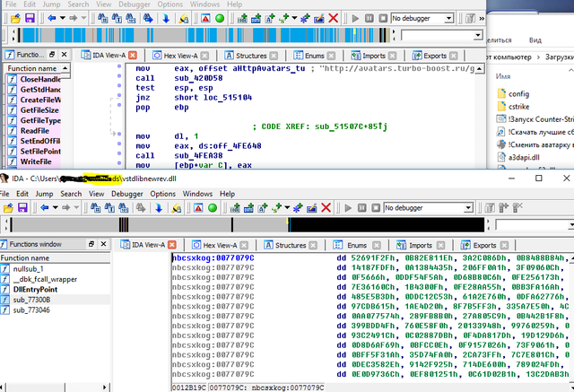Image resolution: width=574 pixels, height=392 pixels.
Task: Click Open file icon in lower IDA toolbar
Action: 8,208
